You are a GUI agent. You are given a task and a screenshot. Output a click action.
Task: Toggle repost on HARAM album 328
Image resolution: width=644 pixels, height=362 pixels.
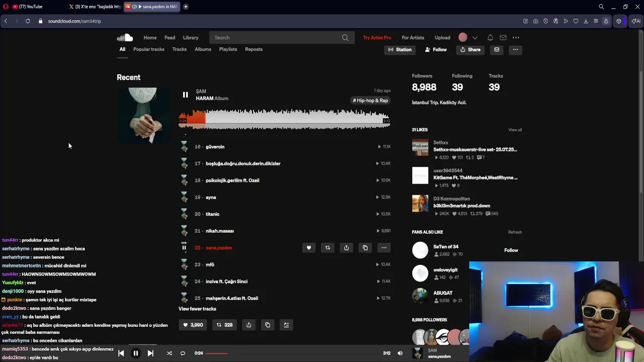pyautogui.click(x=224, y=325)
